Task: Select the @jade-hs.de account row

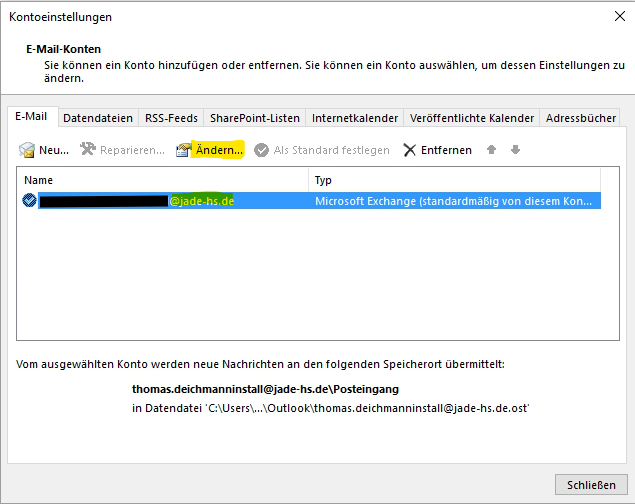Action: tap(311, 201)
